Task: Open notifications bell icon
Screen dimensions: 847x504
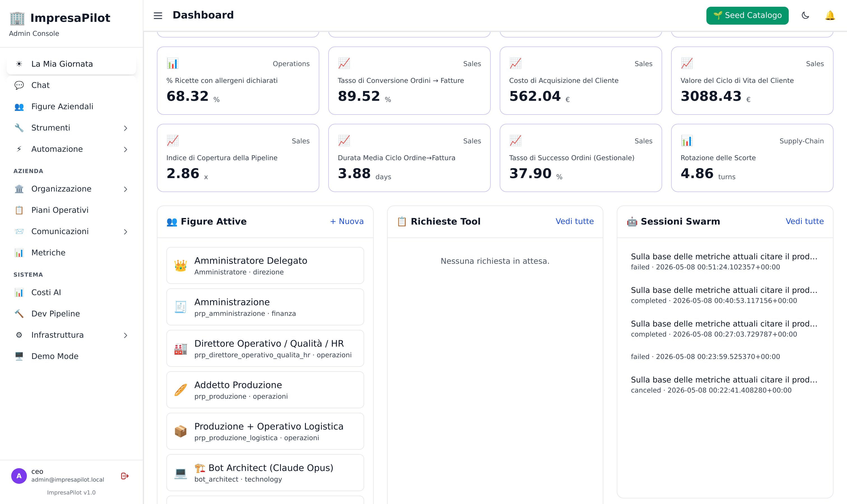Action: (x=830, y=16)
